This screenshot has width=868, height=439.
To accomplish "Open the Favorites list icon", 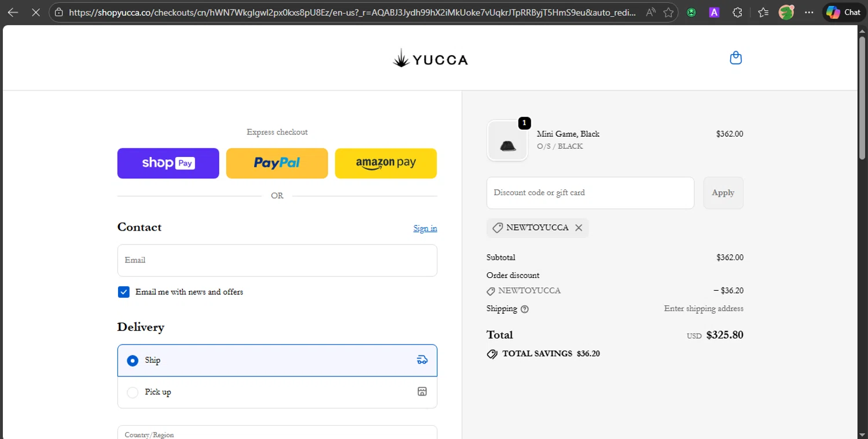I will tap(763, 12).
